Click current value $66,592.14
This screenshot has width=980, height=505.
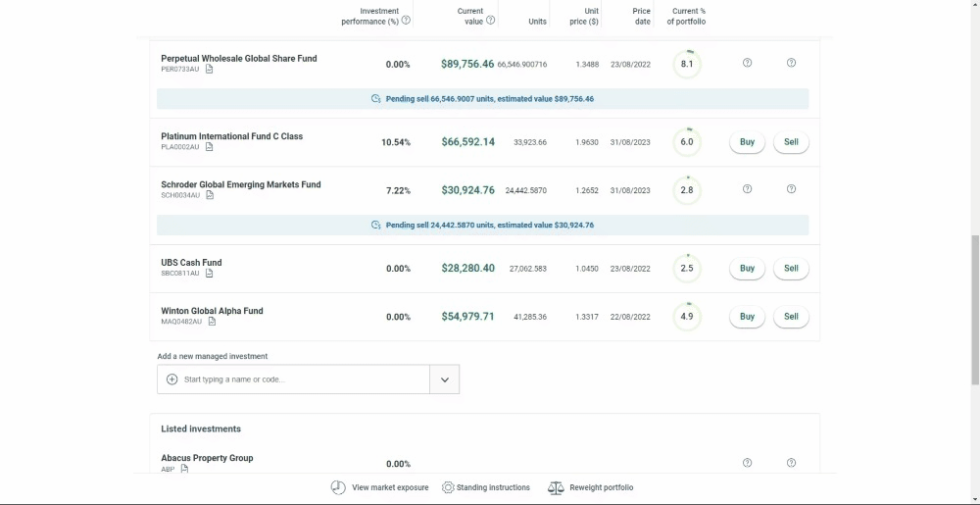467,142
